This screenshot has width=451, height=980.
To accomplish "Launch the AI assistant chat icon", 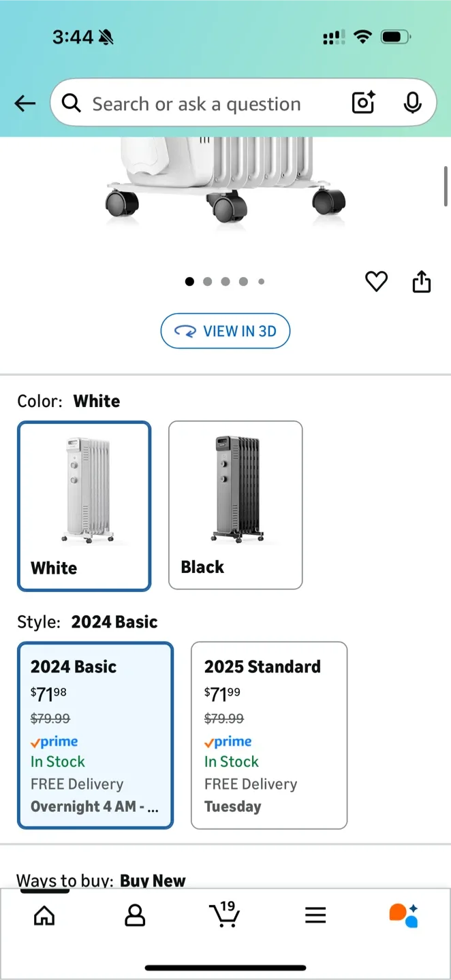I will (x=403, y=915).
